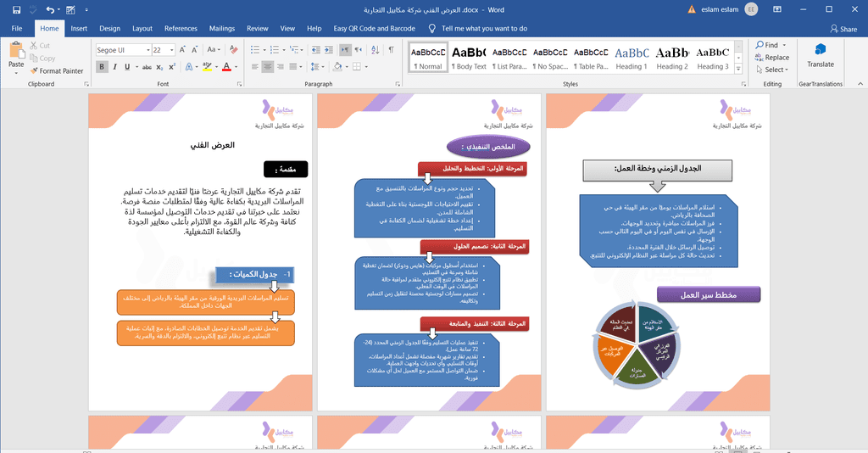Open font name dropdown Segoe UI
Screen dimensions: 868x453
[x=147, y=50]
